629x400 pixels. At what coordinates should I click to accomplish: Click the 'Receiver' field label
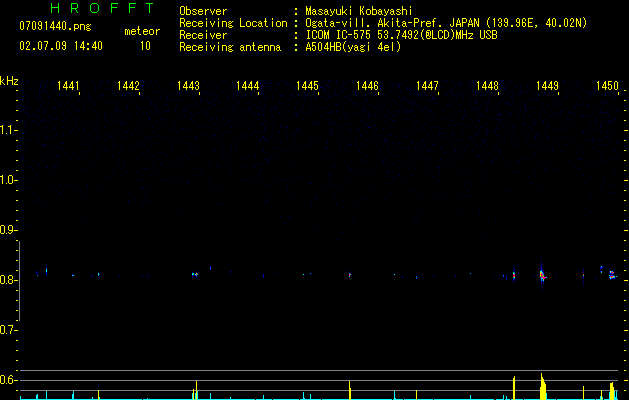pos(203,35)
